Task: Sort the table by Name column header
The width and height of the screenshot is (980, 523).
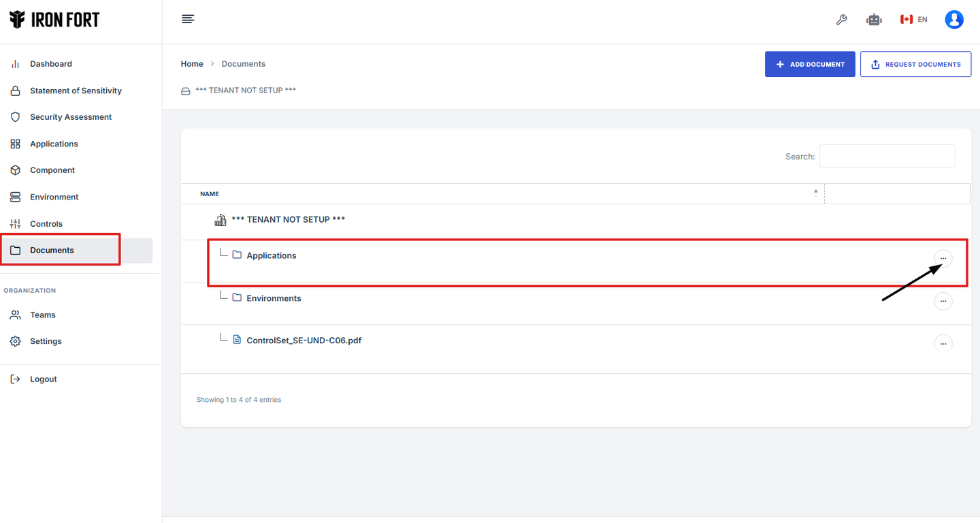Action: coord(210,194)
